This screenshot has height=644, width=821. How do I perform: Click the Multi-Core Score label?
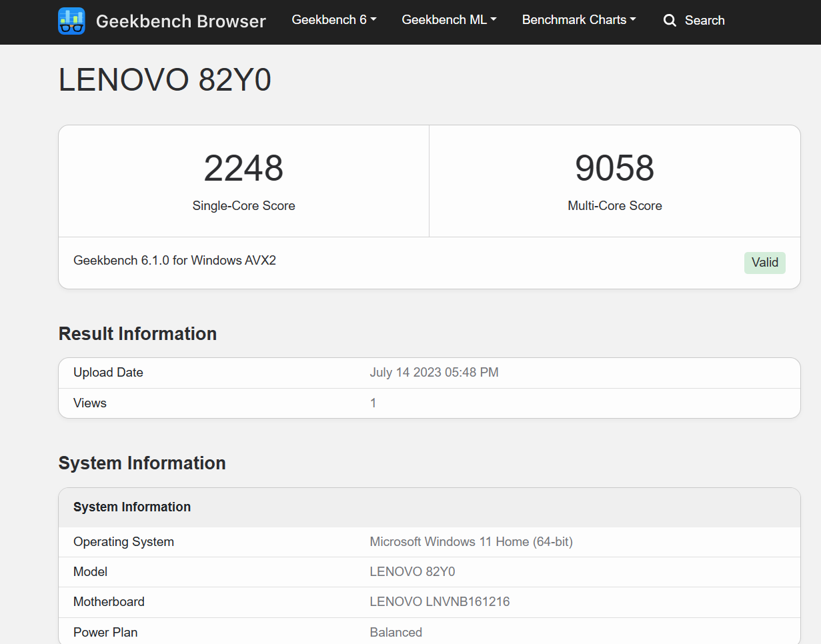coord(614,206)
